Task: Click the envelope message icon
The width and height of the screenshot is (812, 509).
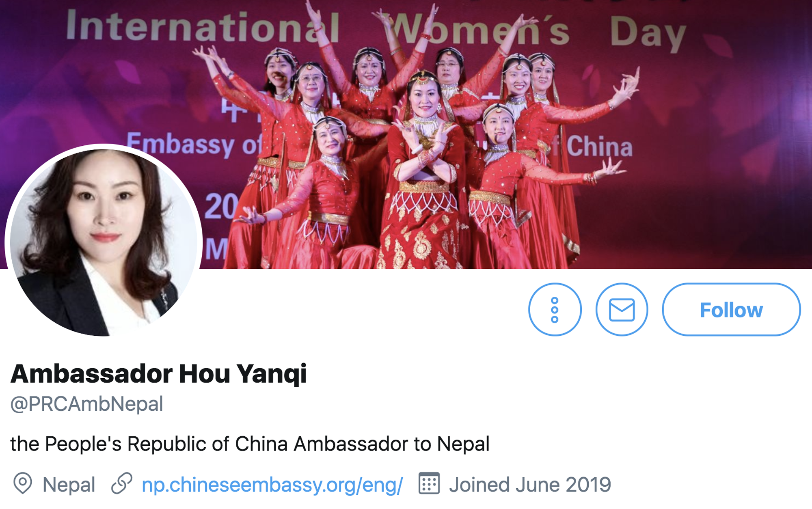Action: point(622,310)
